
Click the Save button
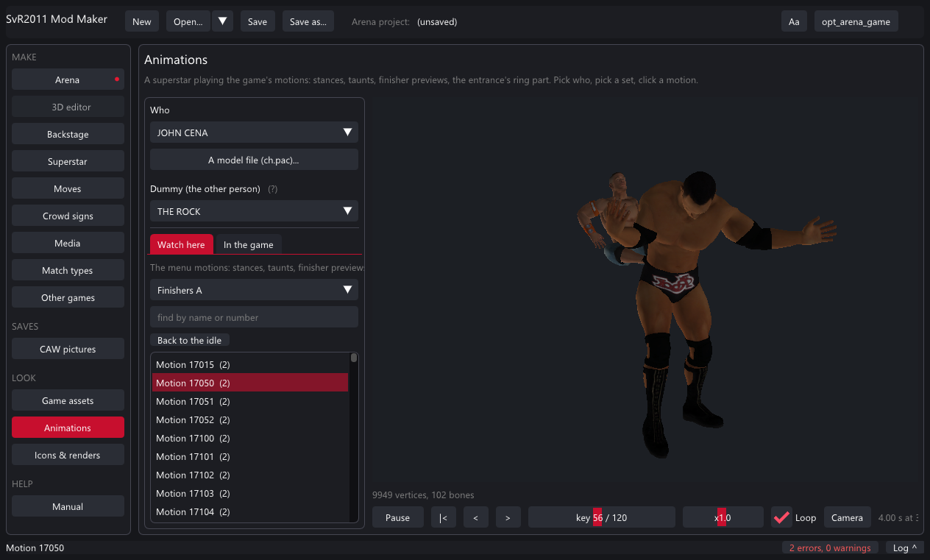(258, 21)
